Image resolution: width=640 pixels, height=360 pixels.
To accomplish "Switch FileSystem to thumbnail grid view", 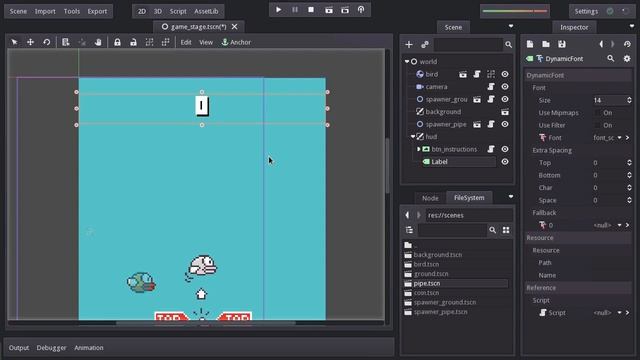I will pyautogui.click(x=506, y=230).
